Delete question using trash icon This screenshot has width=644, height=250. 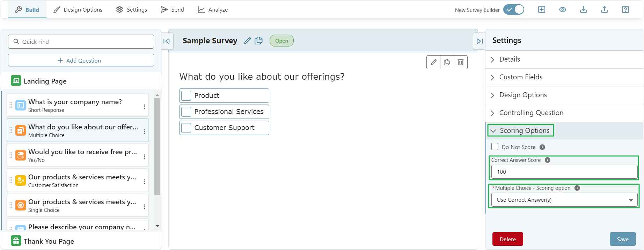pos(461,62)
